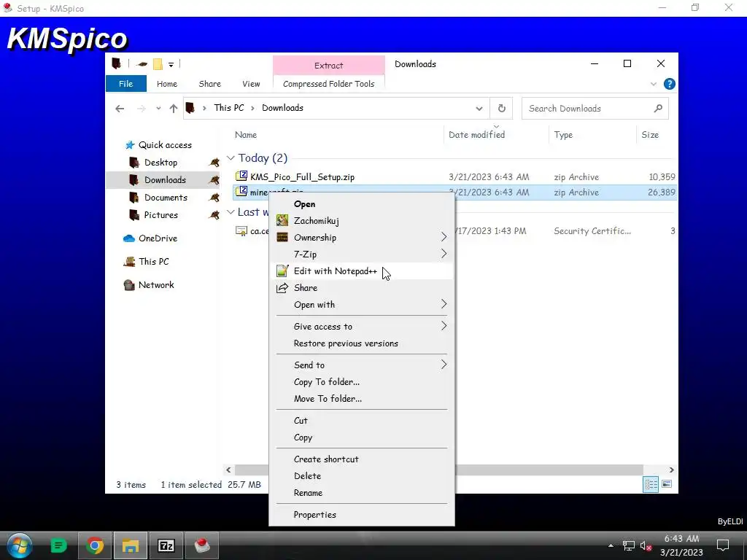Click the taskbar clock showing 6:43 AM
Screen dimensions: 747x560
[682, 539]
